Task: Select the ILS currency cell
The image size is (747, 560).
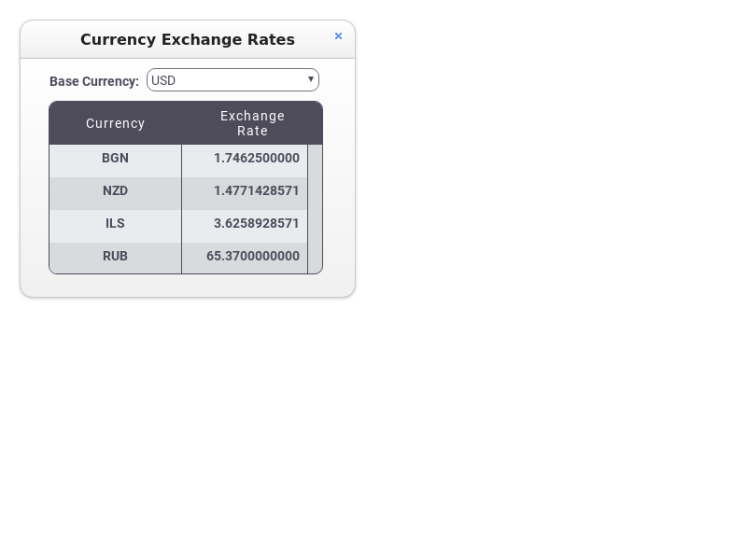Action: (115, 224)
